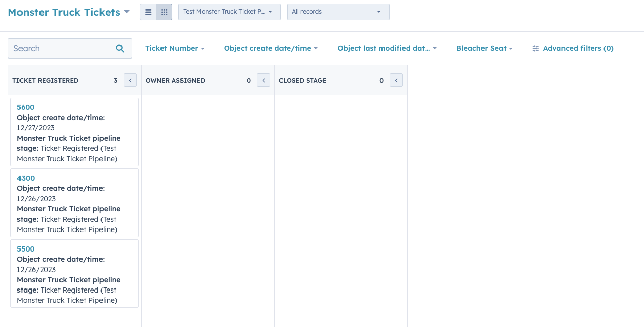644x327 pixels.
Task: Open the pipeline selector dropdown
Action: [229, 11]
